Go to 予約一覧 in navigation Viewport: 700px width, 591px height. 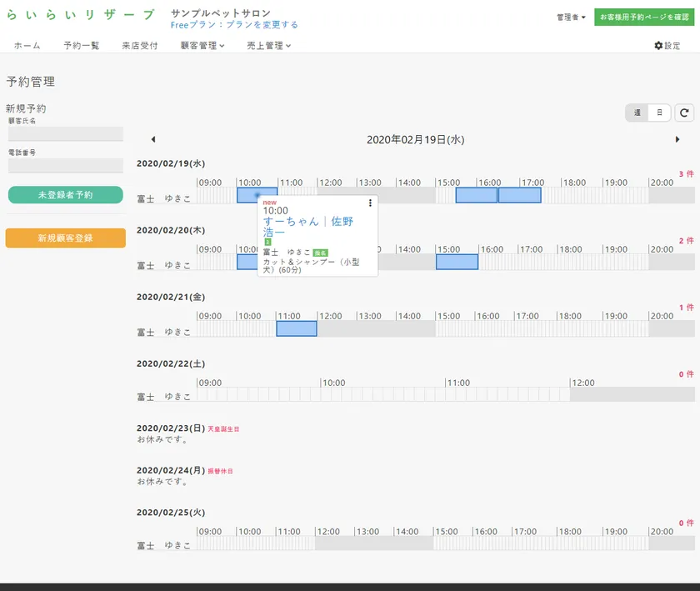coord(81,46)
